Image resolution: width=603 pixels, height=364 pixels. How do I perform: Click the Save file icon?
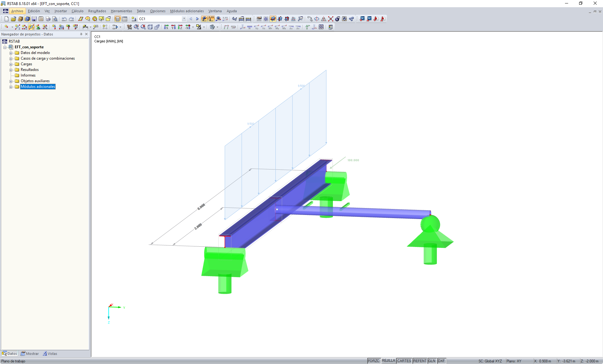pos(34,19)
